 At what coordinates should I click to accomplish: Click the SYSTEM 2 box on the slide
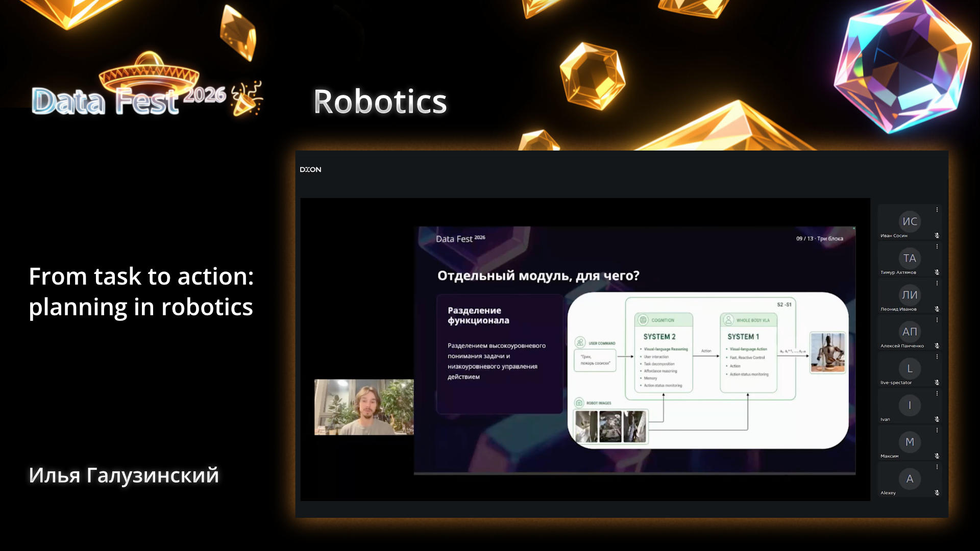pos(664,353)
